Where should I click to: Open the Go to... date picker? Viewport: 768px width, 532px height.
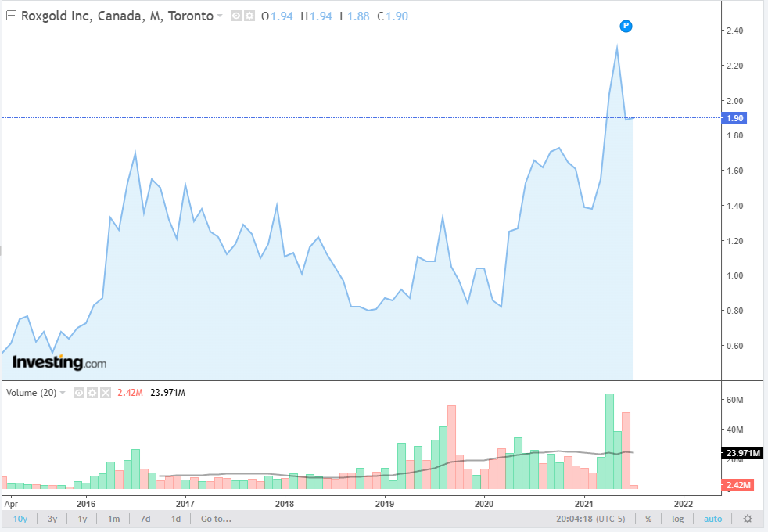[216, 519]
